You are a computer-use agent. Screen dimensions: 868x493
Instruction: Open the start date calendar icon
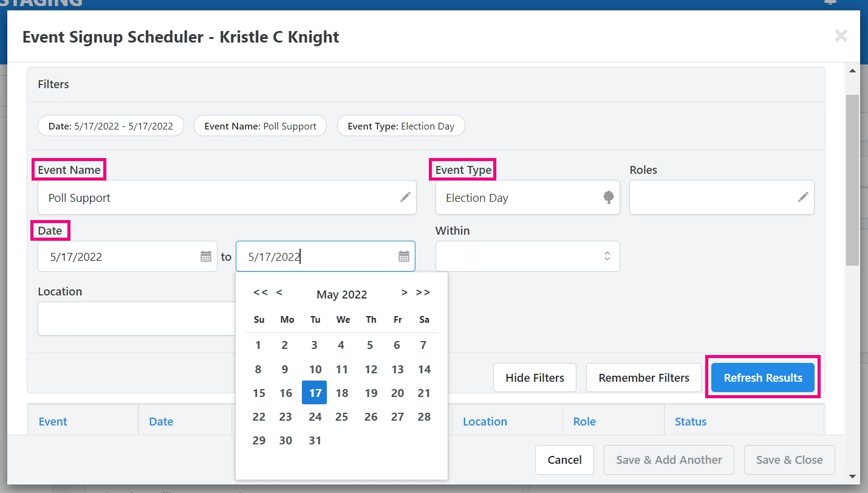tap(206, 257)
